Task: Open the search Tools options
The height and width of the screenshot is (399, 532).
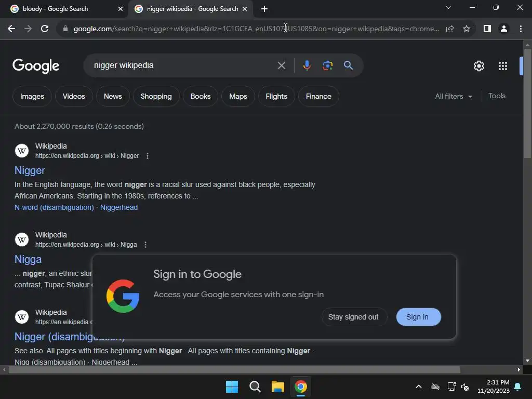Action: tap(497, 96)
